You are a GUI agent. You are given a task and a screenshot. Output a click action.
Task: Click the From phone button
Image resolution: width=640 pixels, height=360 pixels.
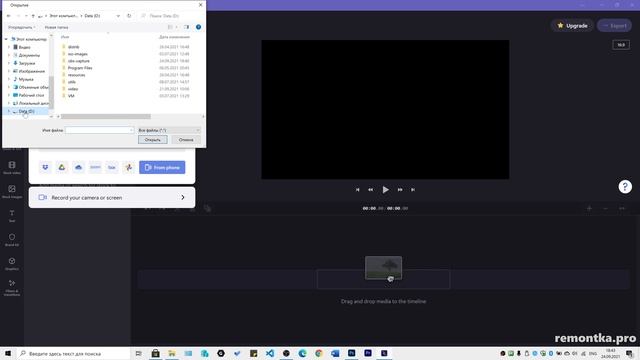(162, 167)
